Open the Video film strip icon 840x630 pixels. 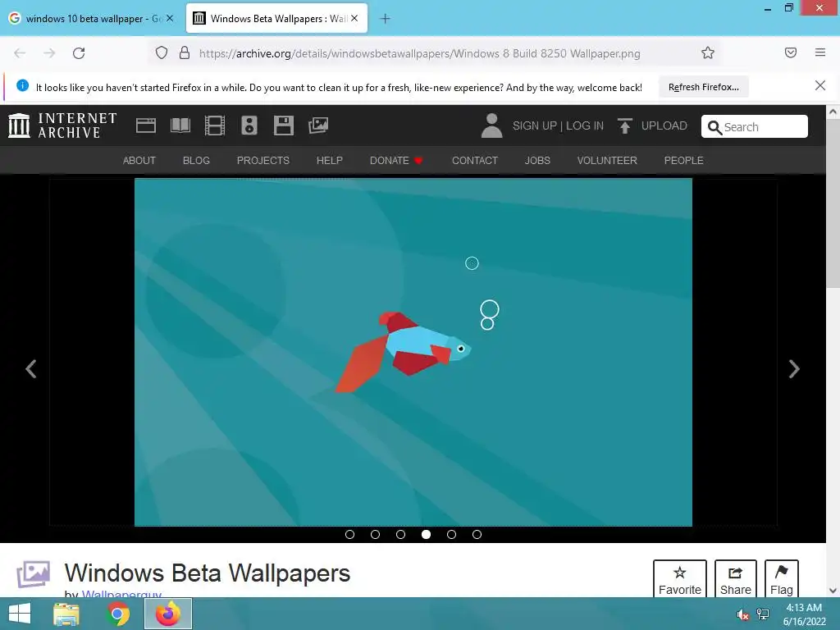(x=215, y=126)
